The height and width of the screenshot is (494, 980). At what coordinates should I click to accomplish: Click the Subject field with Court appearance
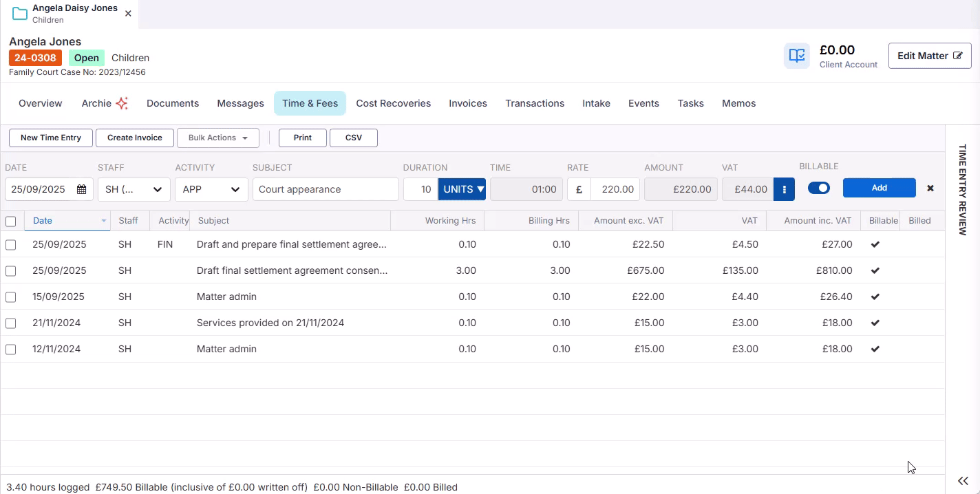(x=325, y=189)
